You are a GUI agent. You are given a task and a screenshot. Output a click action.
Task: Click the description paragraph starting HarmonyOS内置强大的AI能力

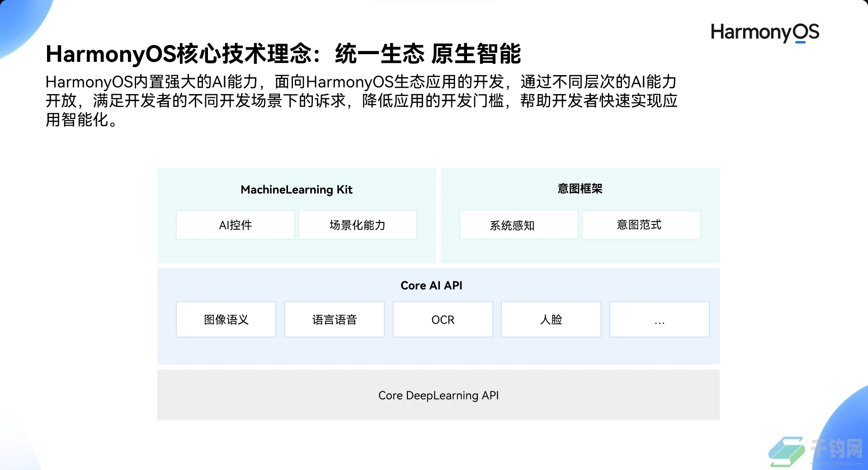[362, 101]
